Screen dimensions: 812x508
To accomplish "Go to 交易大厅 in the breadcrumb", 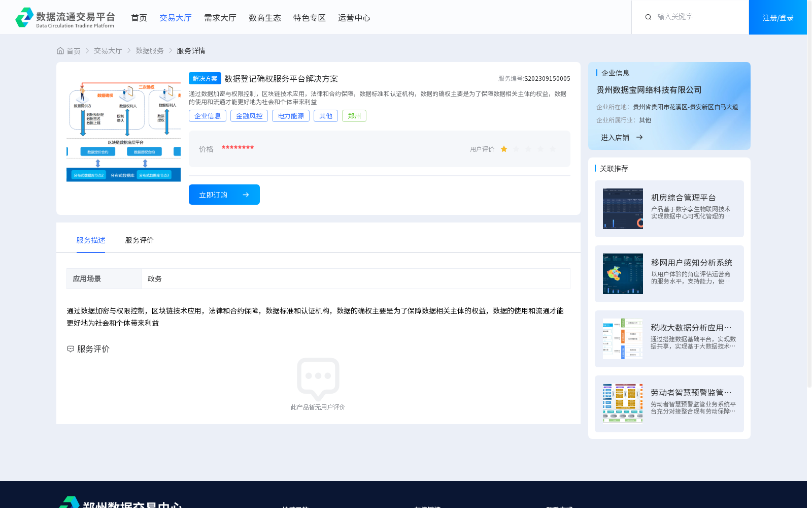I will 108,51.
